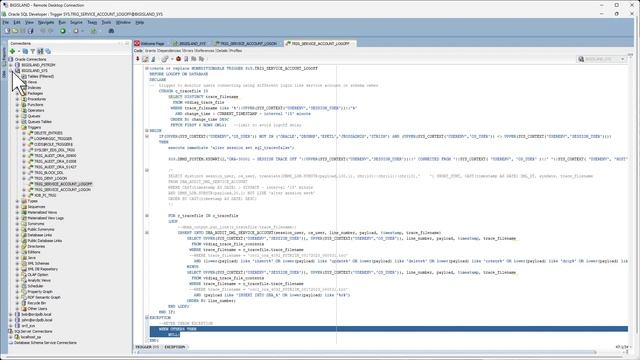640x360 pixels.
Task: Click the TRIGGER SYS breadcrumb at the editor bottom
Action: pyautogui.click(x=147, y=347)
